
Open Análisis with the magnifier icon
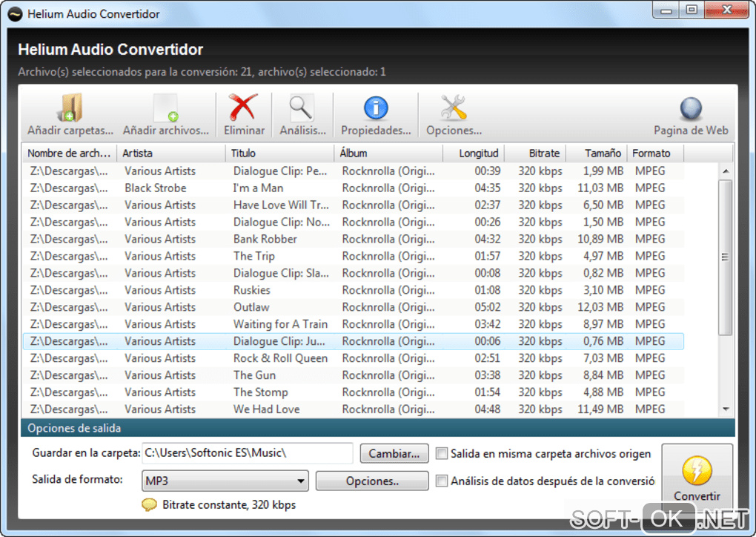pos(302,108)
